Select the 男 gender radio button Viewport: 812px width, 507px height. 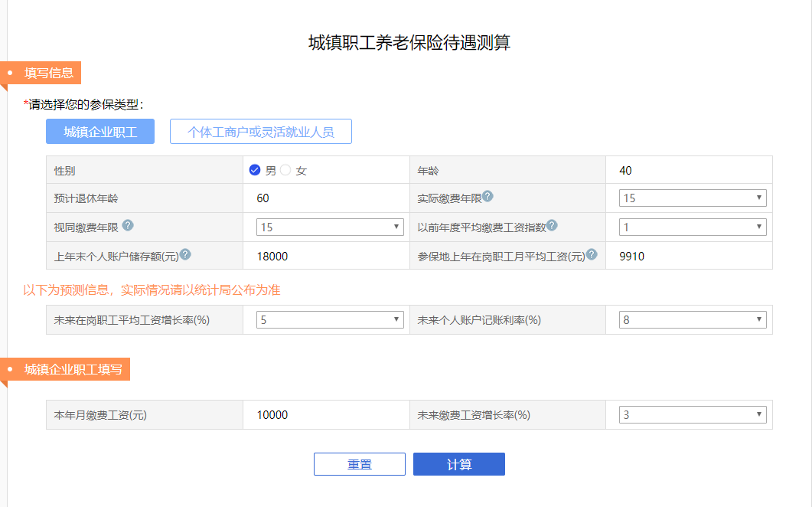[255, 170]
